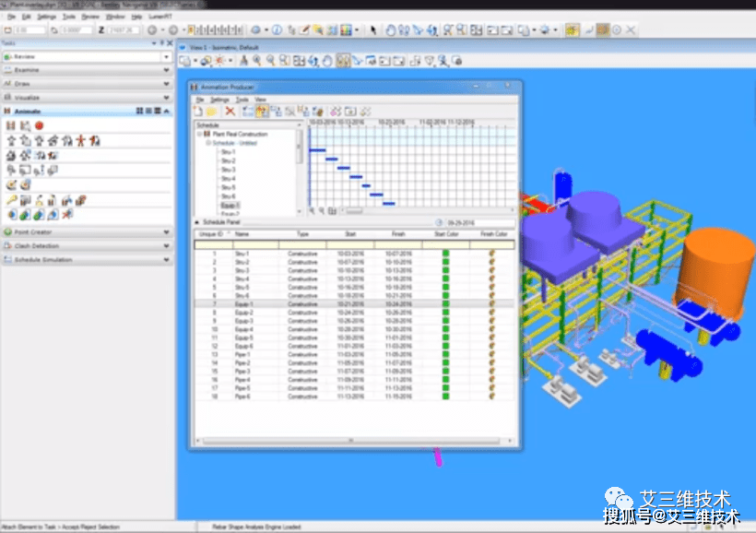Expand the Clash Detection task group

click(166, 246)
